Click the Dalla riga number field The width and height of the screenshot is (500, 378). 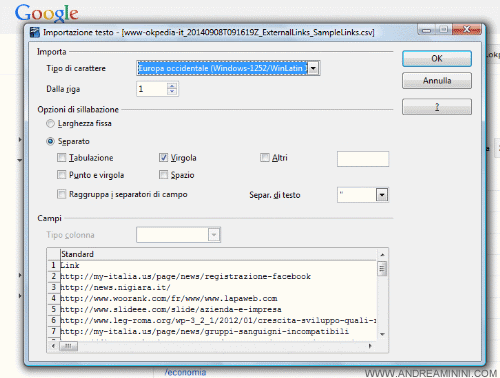tap(152, 89)
